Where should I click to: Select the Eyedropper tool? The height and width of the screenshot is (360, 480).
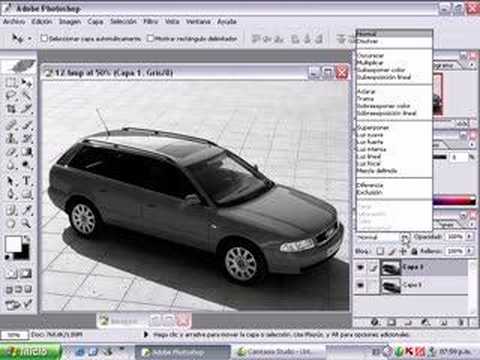[27, 210]
